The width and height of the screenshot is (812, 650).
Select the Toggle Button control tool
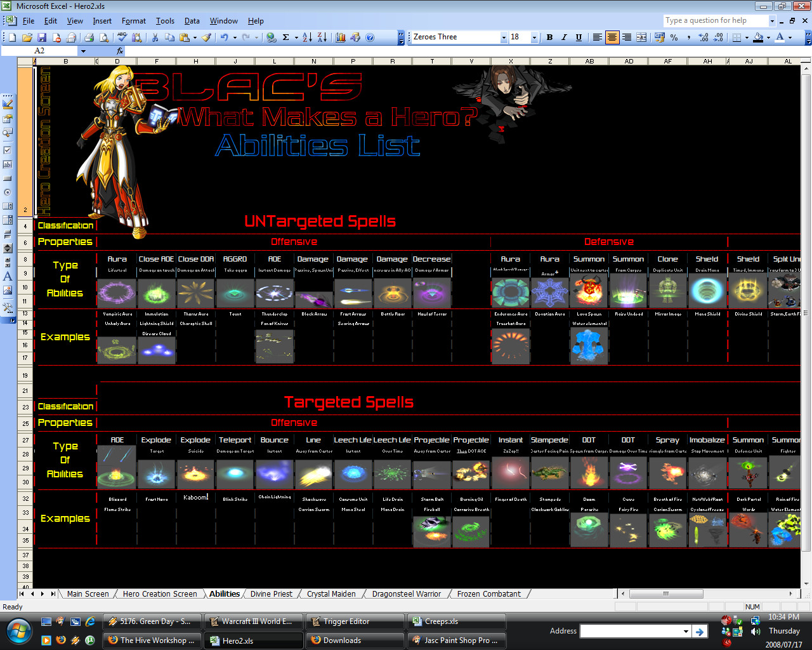coord(8,234)
